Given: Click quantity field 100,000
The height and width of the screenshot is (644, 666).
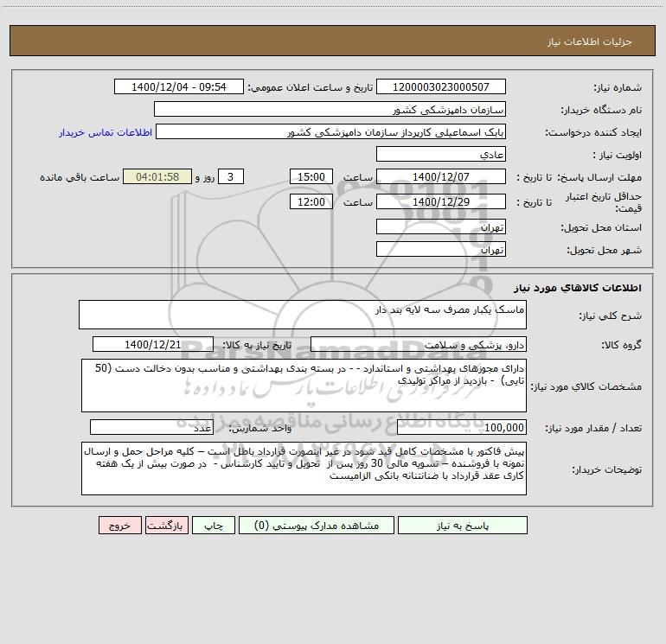Looking at the screenshot, I should coord(462,427).
